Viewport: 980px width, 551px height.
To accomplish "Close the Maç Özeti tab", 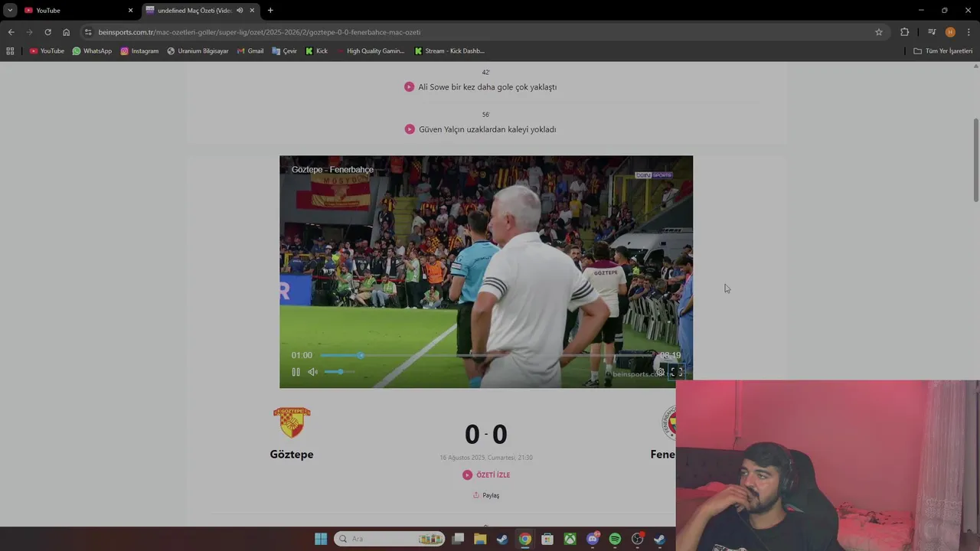I will pos(252,10).
